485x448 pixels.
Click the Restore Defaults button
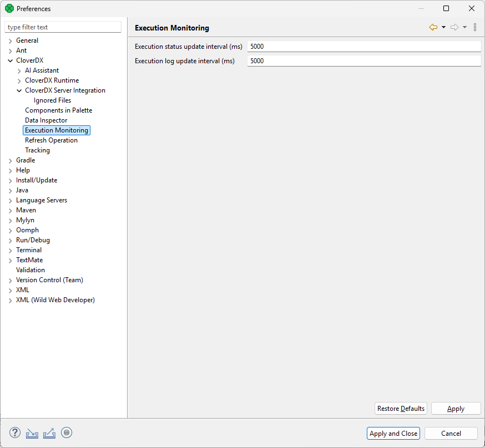click(x=401, y=409)
